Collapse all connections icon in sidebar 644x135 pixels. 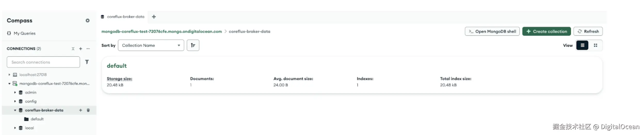(x=73, y=49)
